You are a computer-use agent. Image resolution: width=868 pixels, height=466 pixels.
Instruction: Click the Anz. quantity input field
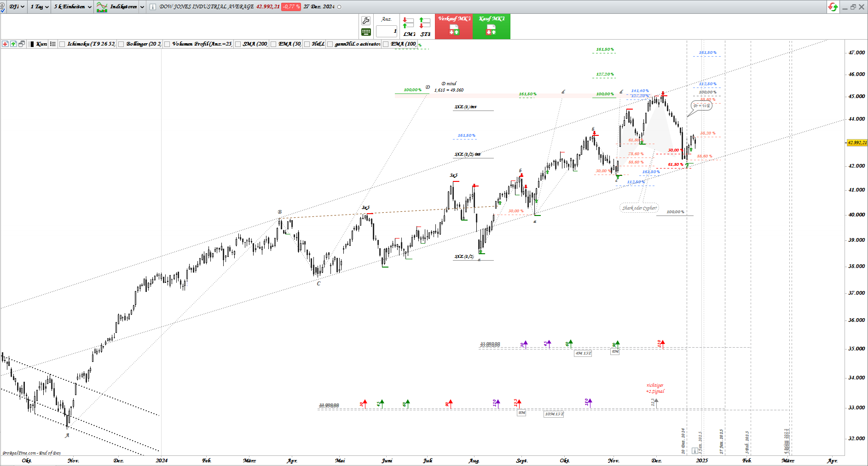[387, 31]
